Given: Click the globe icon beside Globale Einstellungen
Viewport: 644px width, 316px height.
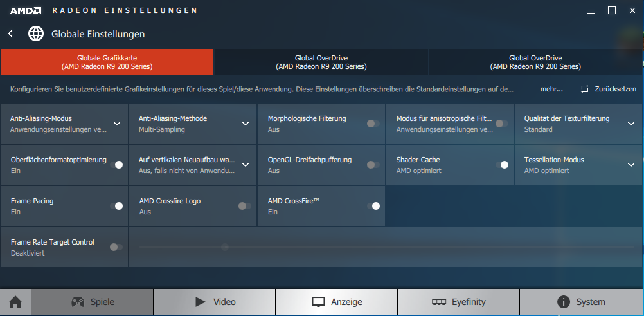Looking at the screenshot, I should click(36, 33).
